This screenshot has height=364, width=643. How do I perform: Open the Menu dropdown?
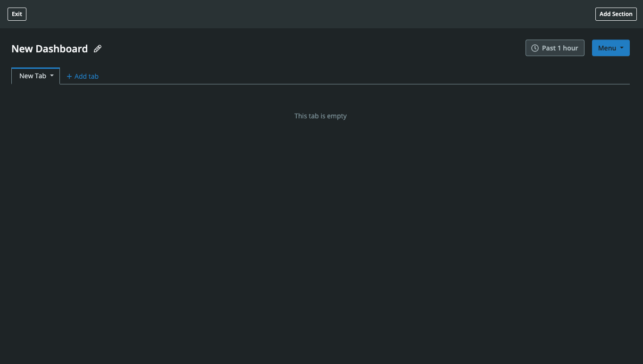coord(610,48)
